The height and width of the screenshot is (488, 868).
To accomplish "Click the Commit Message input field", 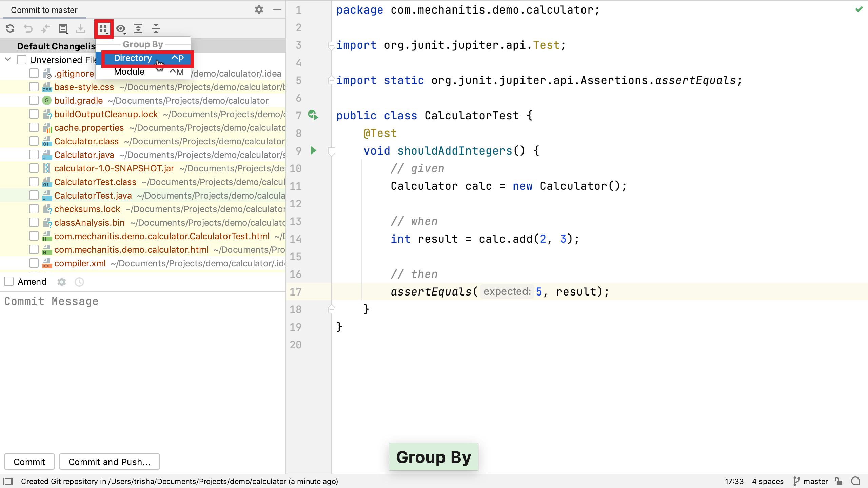I will [x=143, y=302].
